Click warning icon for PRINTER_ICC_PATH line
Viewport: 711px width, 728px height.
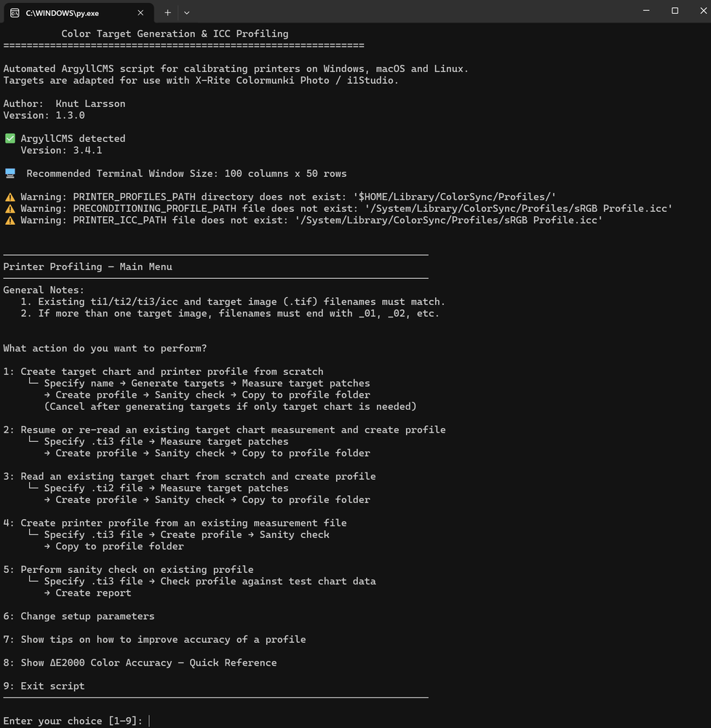click(10, 220)
